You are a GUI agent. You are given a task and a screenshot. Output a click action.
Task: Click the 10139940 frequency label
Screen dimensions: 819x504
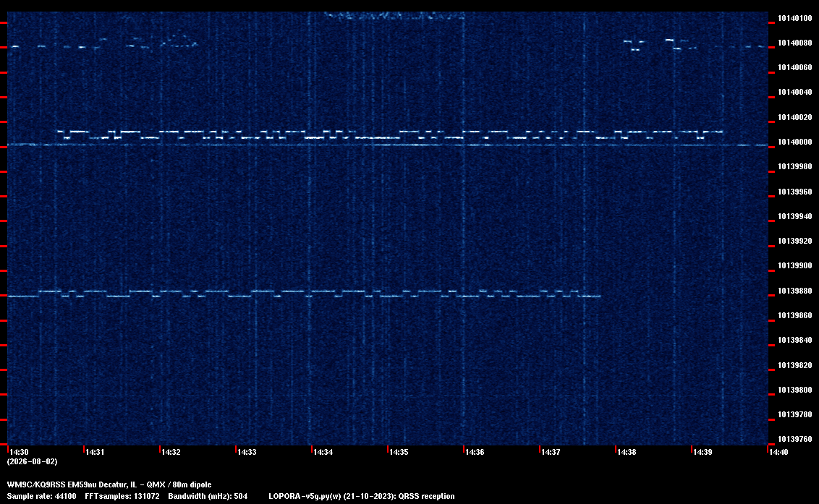point(795,216)
